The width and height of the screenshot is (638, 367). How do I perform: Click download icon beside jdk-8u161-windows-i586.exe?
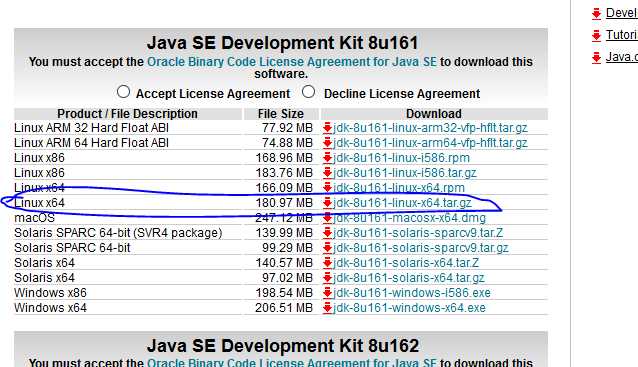point(327,293)
